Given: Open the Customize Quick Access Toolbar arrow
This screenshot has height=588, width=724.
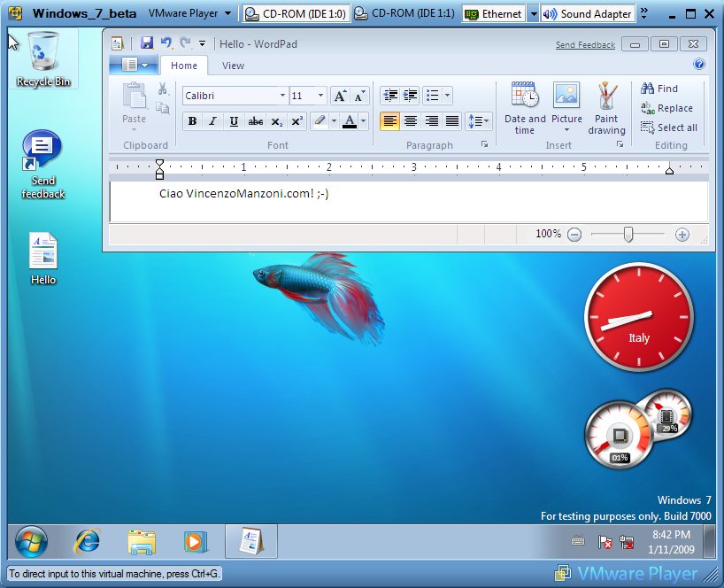Looking at the screenshot, I should click(x=202, y=44).
